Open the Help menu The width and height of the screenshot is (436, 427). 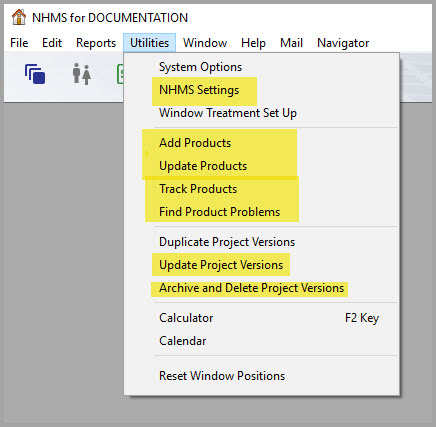253,43
